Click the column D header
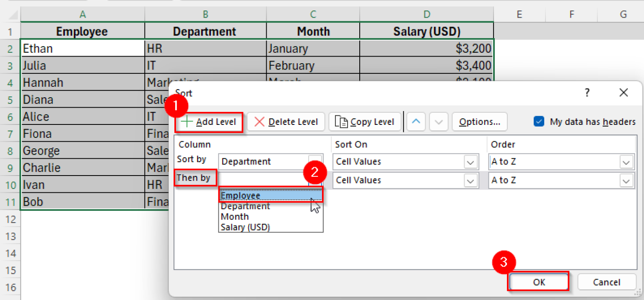 coord(426,14)
